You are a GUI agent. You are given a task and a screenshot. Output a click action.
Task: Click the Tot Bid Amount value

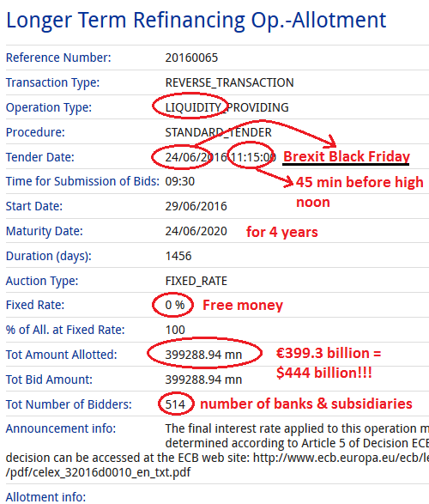pos(203,380)
